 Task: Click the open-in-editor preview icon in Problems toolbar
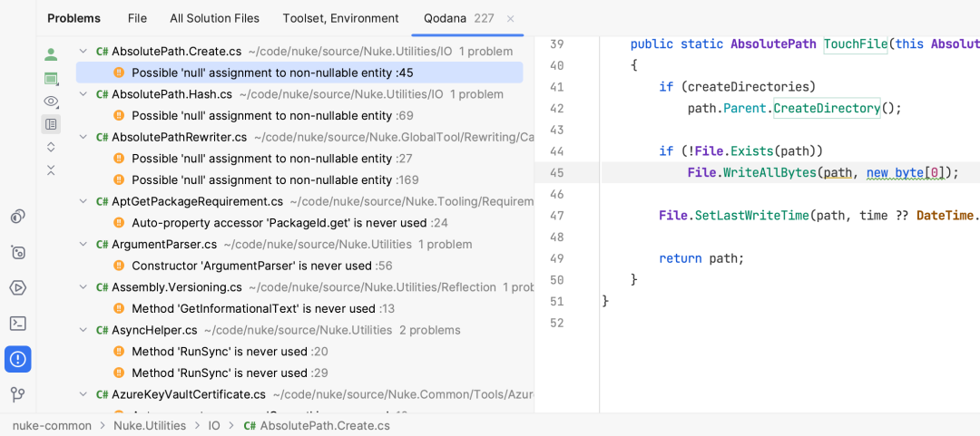[51, 78]
